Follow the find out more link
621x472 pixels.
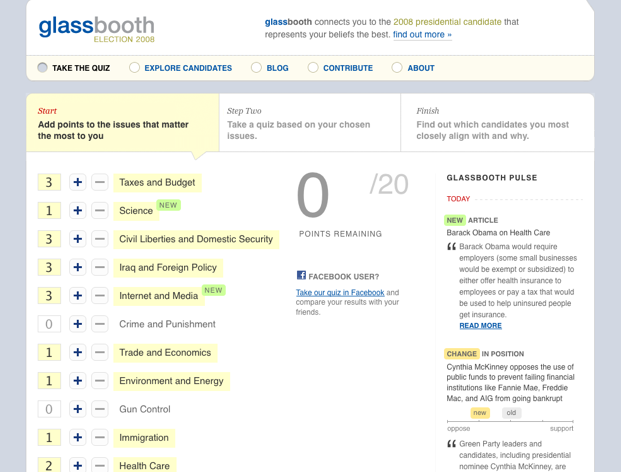point(422,35)
